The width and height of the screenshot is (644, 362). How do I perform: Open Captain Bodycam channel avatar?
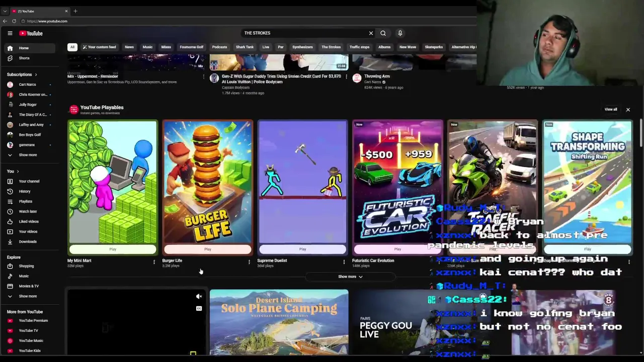(214, 78)
